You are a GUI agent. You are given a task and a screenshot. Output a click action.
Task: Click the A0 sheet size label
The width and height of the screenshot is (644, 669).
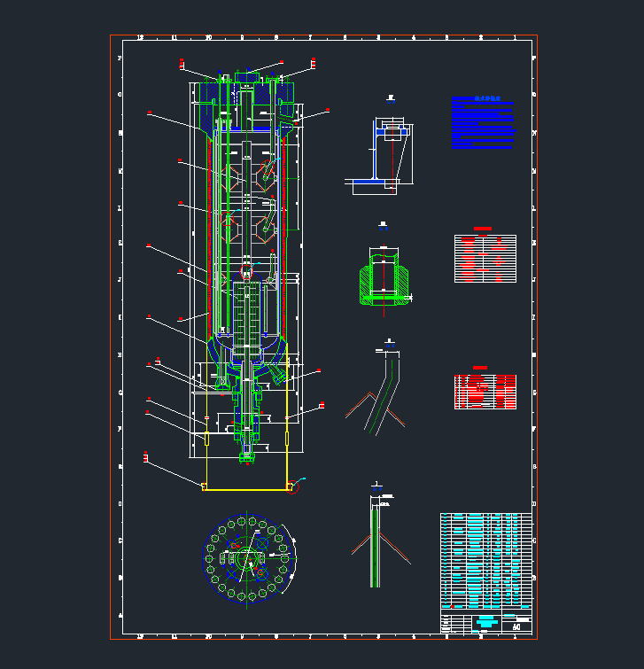(x=516, y=626)
